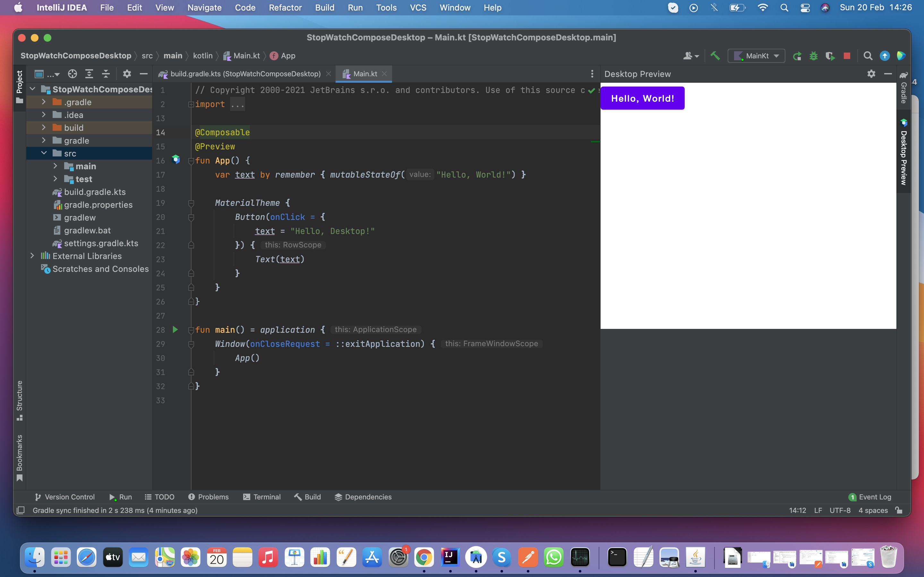Toggle the run gutter icon on line 28

[175, 330]
